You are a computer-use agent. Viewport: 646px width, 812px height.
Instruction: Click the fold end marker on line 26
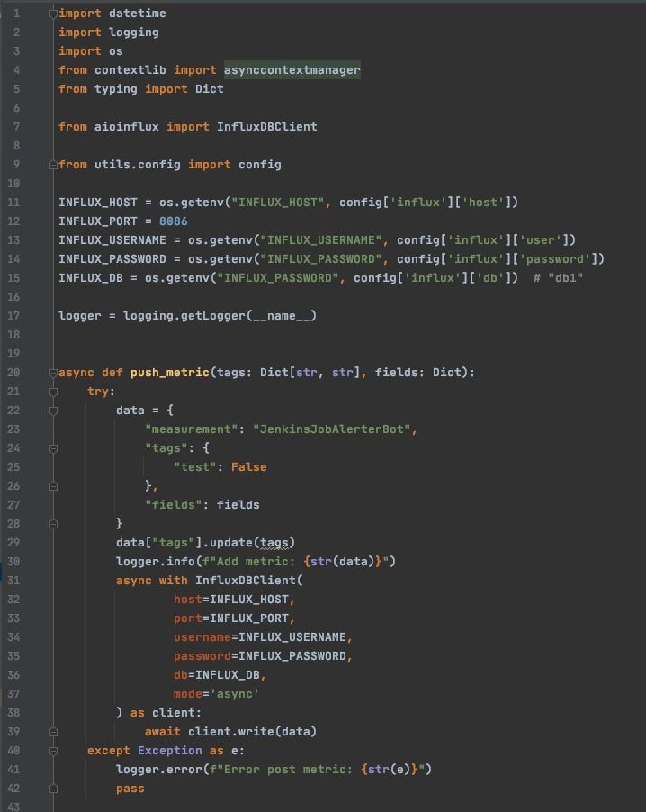point(53,486)
